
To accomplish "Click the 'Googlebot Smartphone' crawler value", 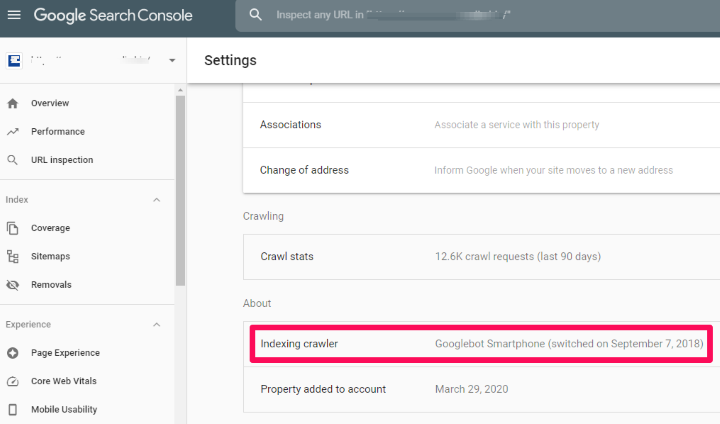I will tap(569, 344).
